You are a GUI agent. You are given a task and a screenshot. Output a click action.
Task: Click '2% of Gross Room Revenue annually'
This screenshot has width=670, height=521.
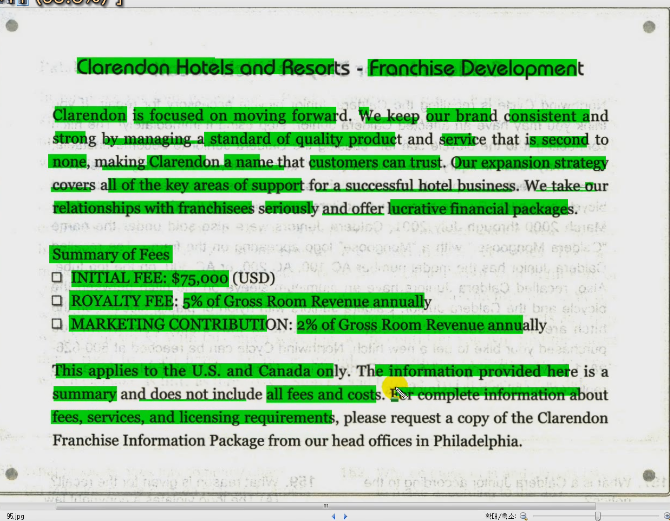421,325
